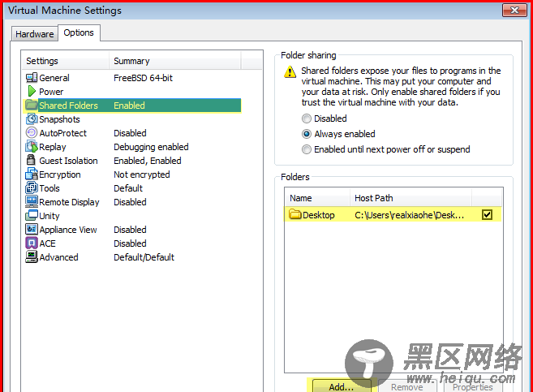The image size is (533, 392).
Task: Click the Host Path column header
Action: [x=410, y=198]
